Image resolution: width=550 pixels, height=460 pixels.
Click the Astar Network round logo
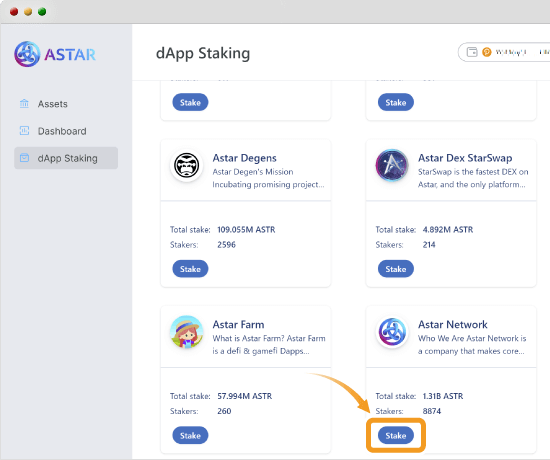click(392, 332)
